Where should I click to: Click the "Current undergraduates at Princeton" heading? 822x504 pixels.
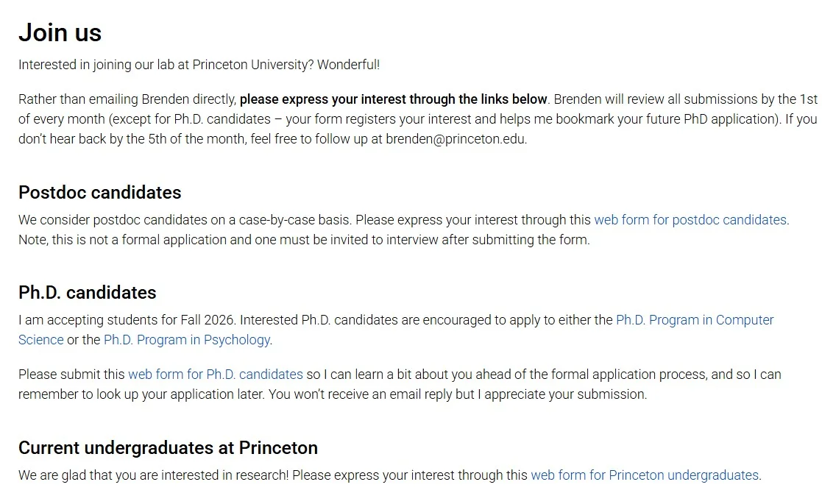point(168,448)
